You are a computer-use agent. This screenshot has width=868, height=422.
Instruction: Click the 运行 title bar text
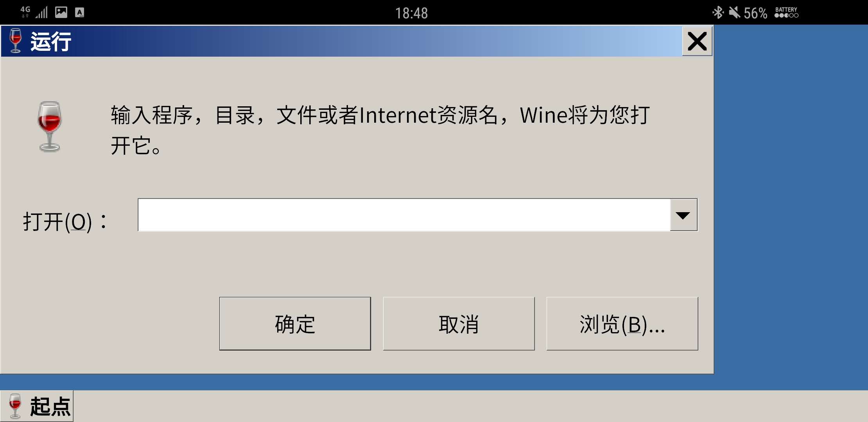point(51,41)
